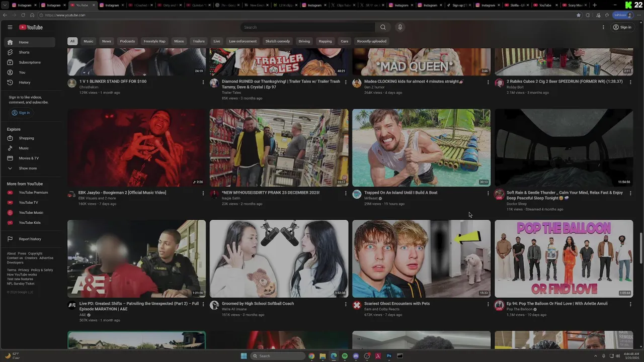Viewport: 644px width, 362px height.
Task: Click the taskbar Search box
Action: [x=278, y=356]
